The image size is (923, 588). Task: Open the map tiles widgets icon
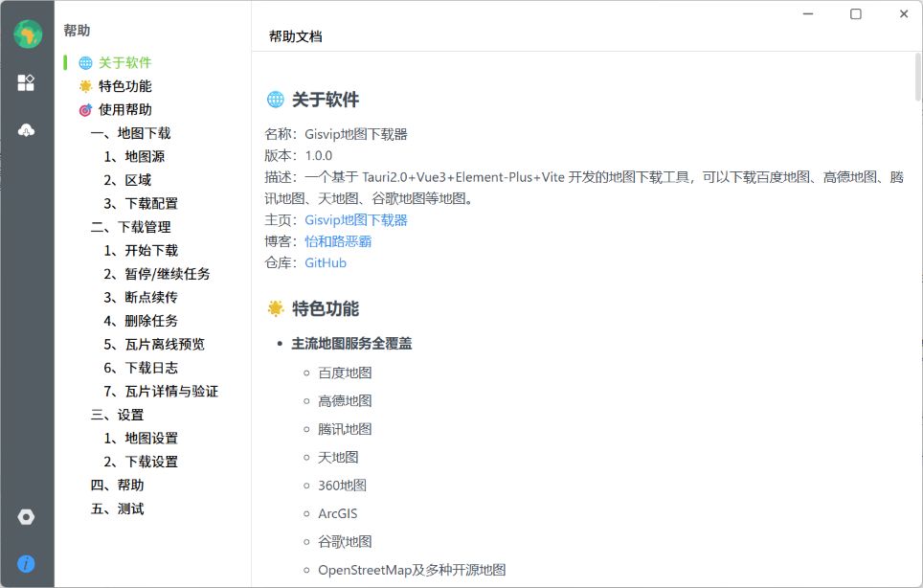tap(26, 82)
